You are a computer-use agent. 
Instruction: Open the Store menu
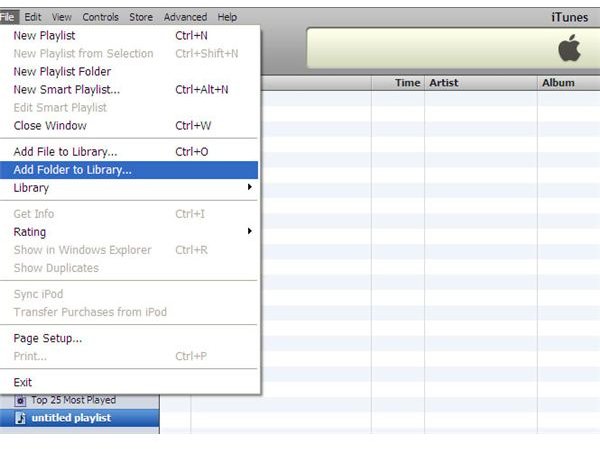click(x=141, y=17)
